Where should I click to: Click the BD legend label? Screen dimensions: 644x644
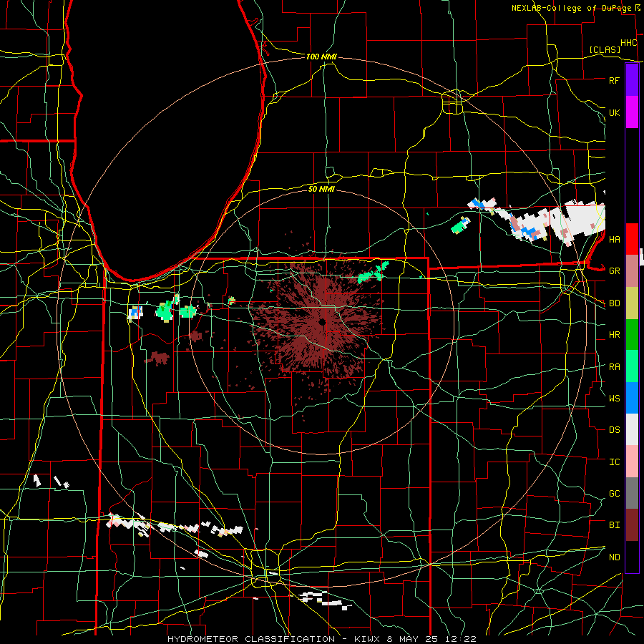[614, 303]
